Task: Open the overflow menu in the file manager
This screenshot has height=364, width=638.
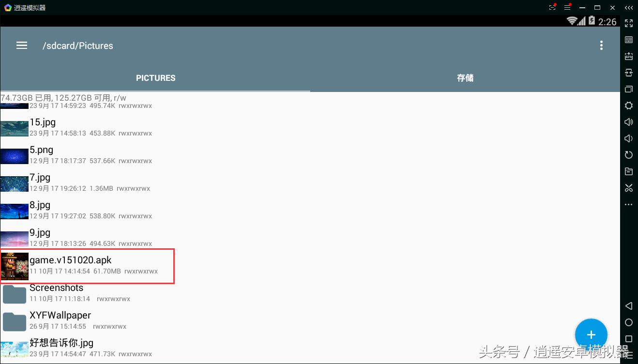Action: [x=601, y=45]
